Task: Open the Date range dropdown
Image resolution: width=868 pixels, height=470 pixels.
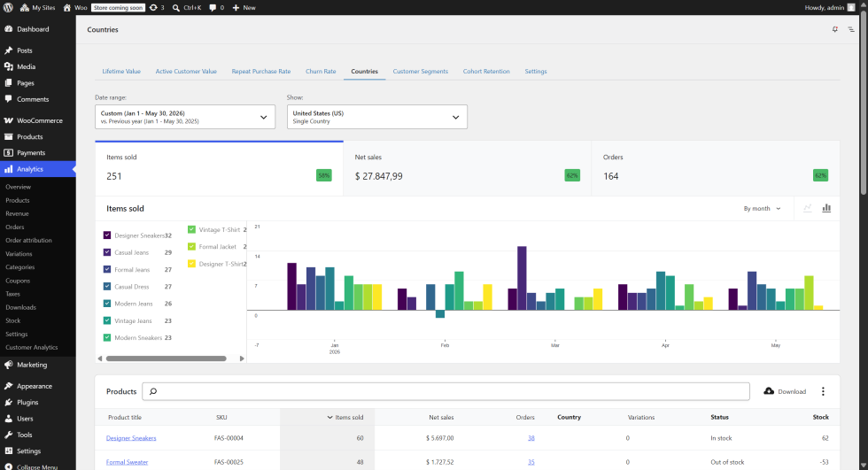Action: point(185,117)
